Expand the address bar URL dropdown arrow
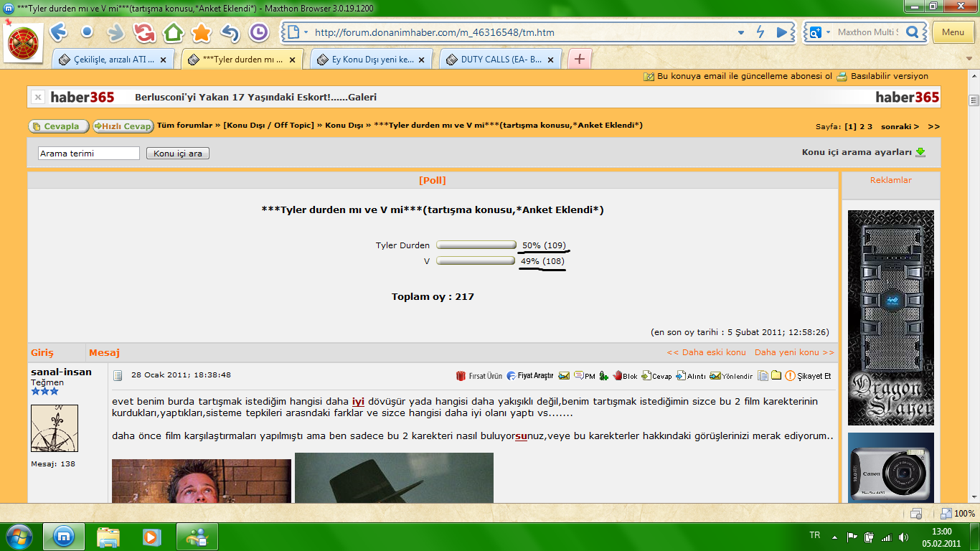Viewport: 980px width, 551px height. 741,32
